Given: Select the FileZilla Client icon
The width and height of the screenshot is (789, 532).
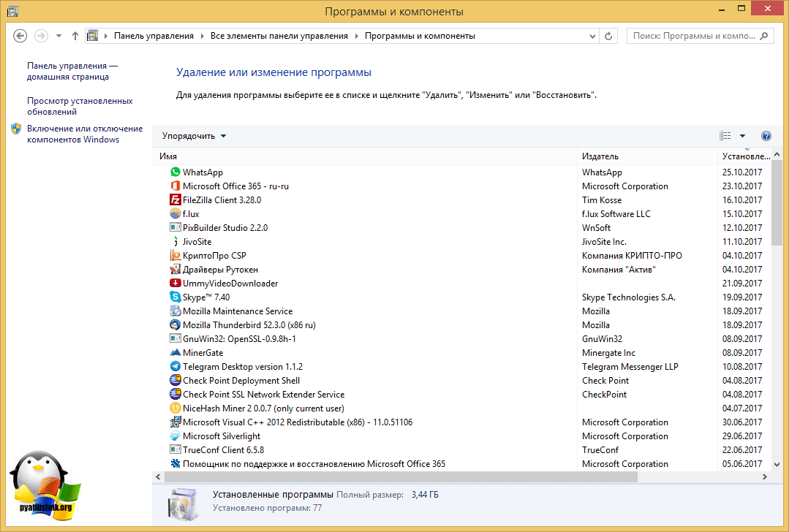Looking at the screenshot, I should click(175, 200).
